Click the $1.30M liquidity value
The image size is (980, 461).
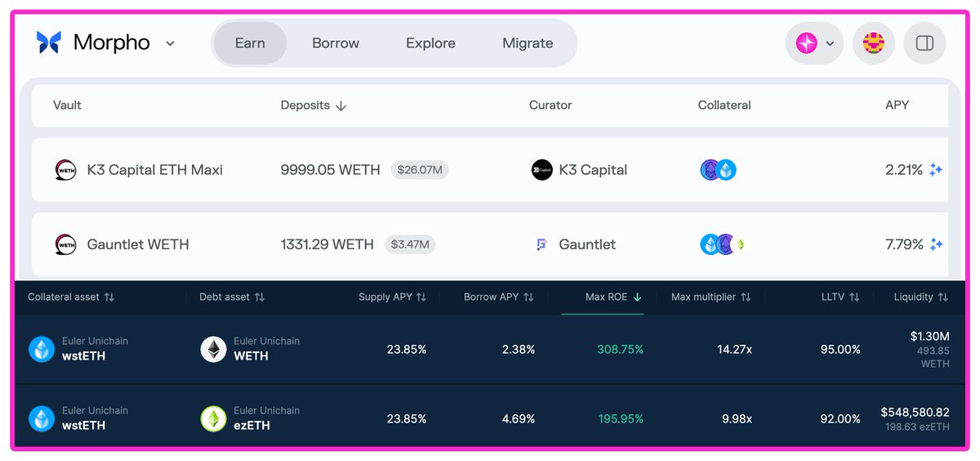pos(929,336)
